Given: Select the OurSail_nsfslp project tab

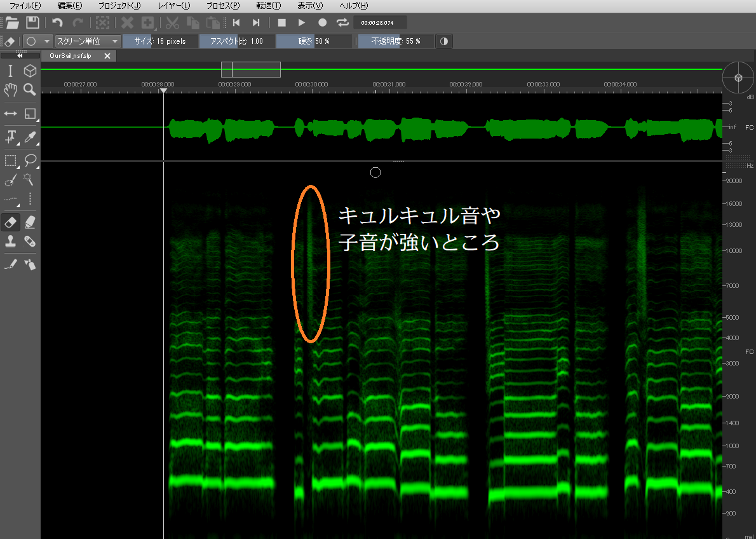Looking at the screenshot, I should coord(71,56).
